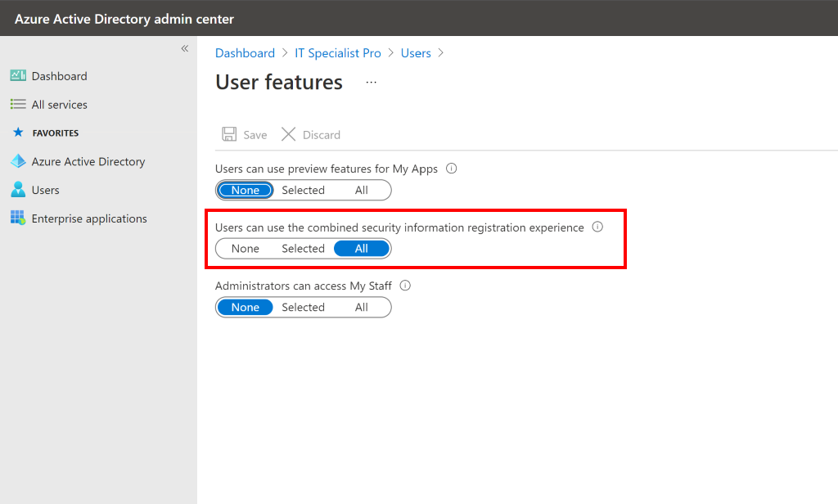This screenshot has width=838, height=504.
Task: Click the Save button label
Action: [x=255, y=135]
